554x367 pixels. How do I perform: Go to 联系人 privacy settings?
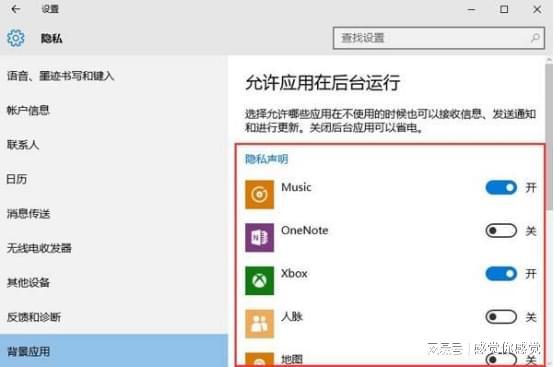[x=23, y=144]
